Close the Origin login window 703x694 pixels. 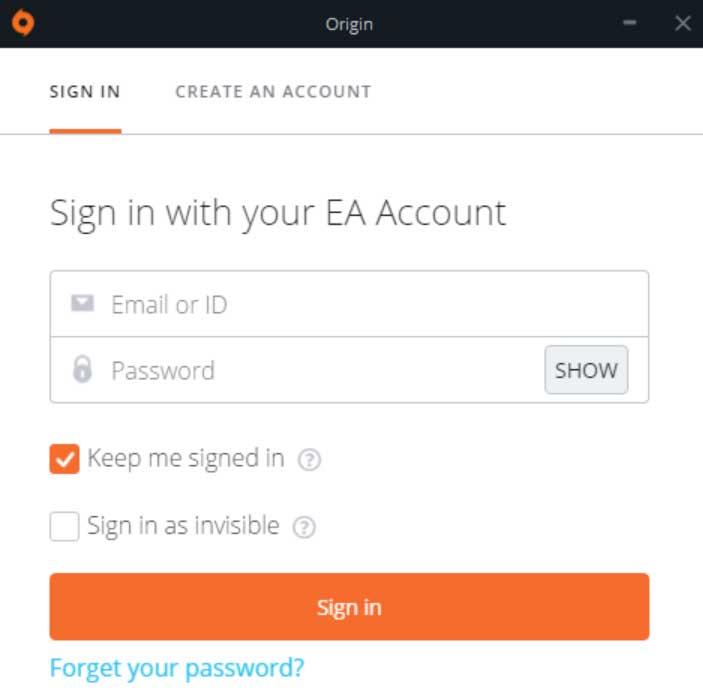click(683, 23)
